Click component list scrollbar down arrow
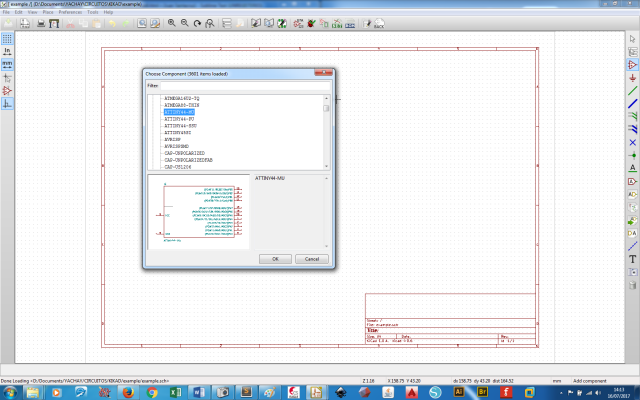 click(x=326, y=166)
